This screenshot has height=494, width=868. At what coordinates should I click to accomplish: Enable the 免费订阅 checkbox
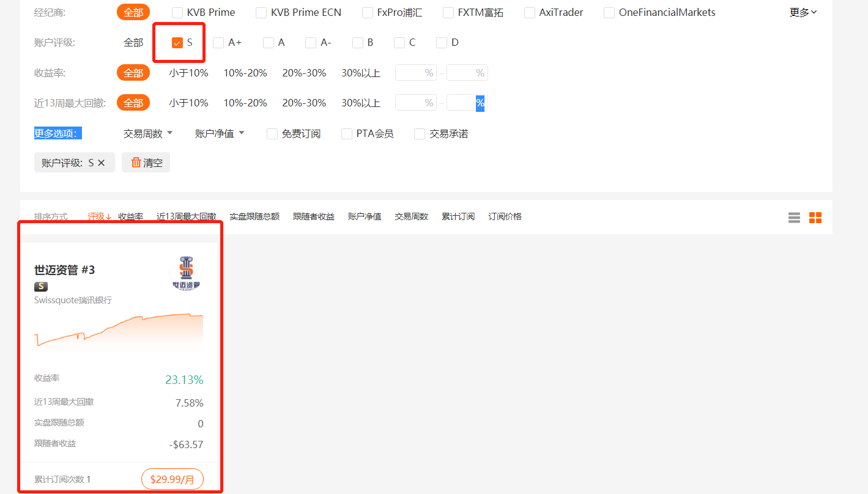(x=272, y=134)
